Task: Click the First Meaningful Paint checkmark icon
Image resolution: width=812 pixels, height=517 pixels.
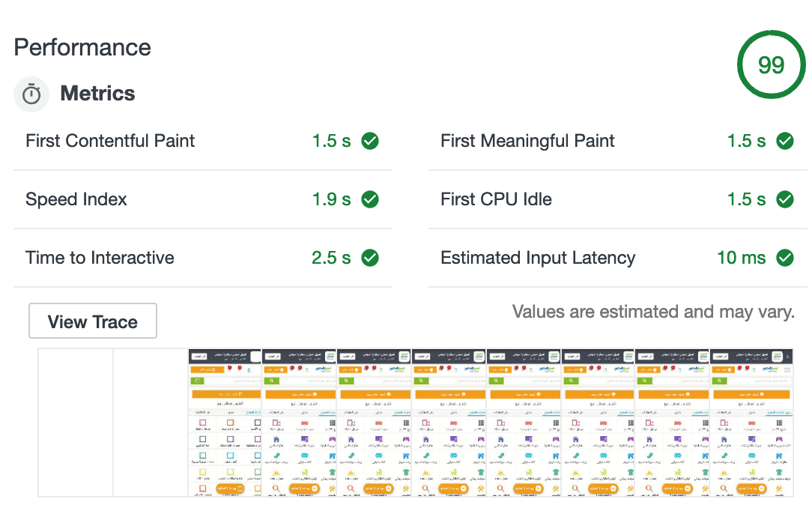Action: point(784,141)
